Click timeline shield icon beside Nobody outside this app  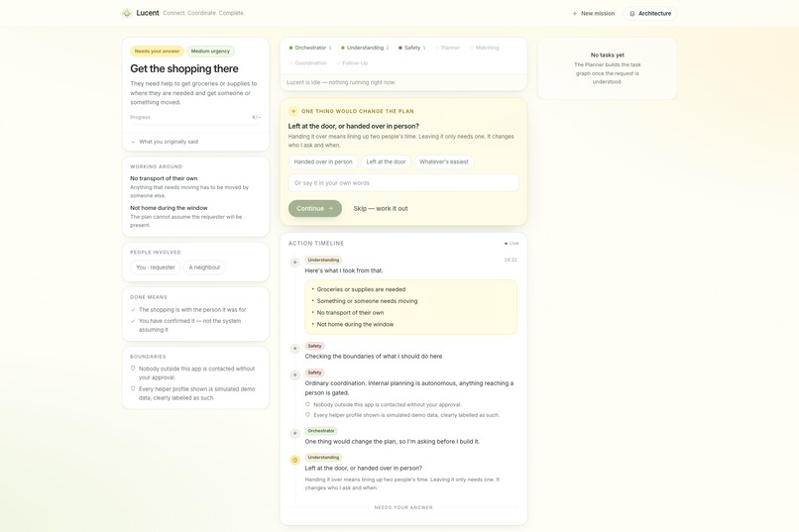(x=307, y=405)
